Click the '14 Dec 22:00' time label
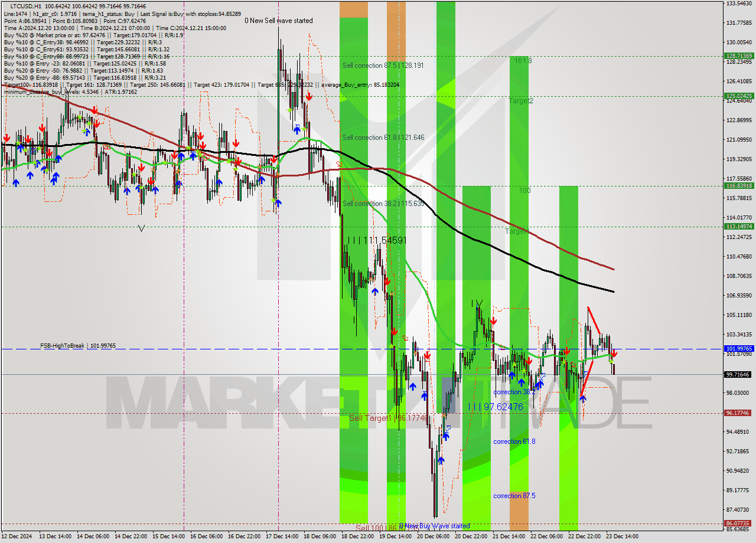Screen dimensions: 756x543 (131, 537)
